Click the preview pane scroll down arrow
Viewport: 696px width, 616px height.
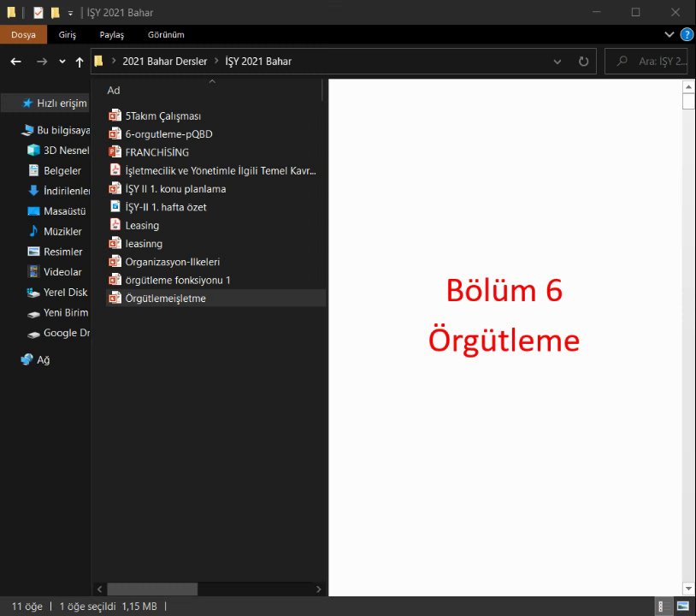(688, 589)
